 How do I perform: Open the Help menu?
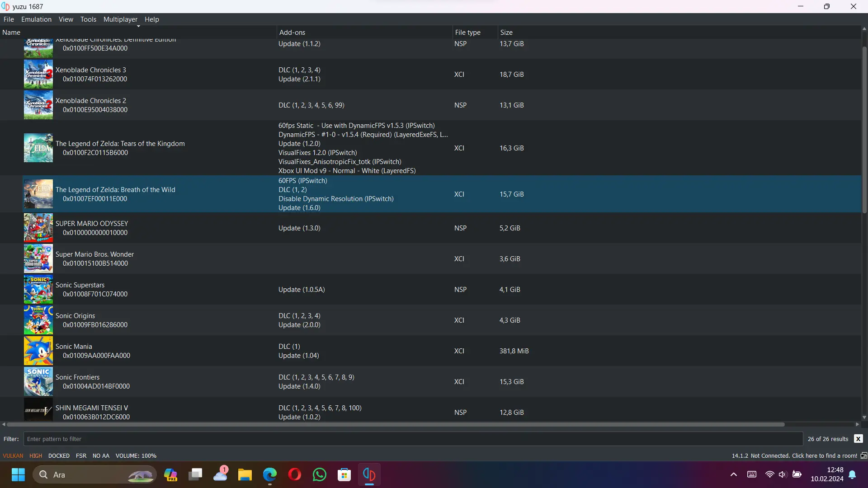(x=152, y=19)
